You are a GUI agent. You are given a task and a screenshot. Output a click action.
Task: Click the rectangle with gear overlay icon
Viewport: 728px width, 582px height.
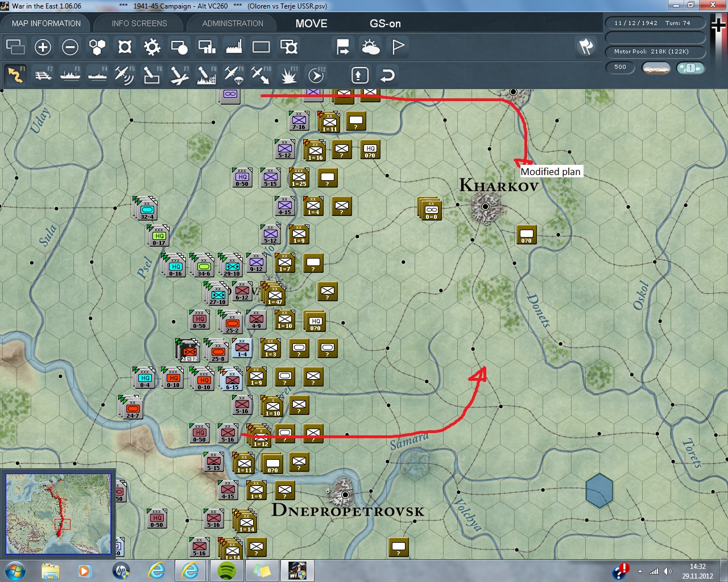point(288,47)
